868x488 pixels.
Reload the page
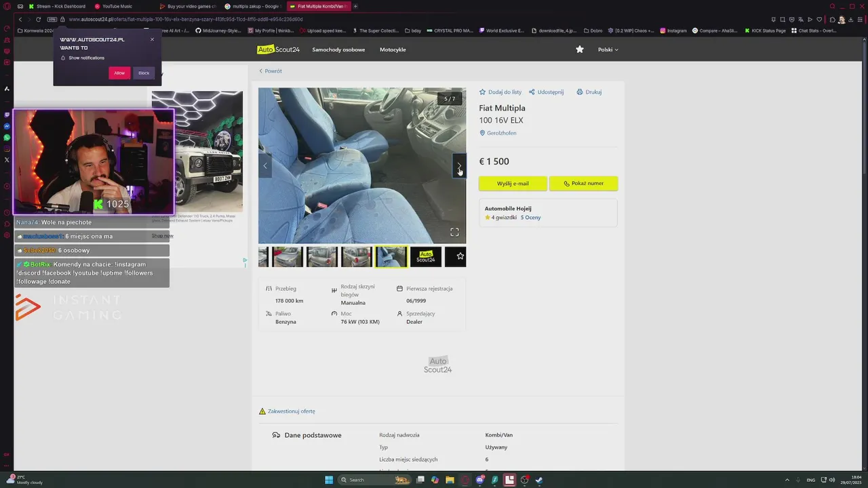(38, 20)
